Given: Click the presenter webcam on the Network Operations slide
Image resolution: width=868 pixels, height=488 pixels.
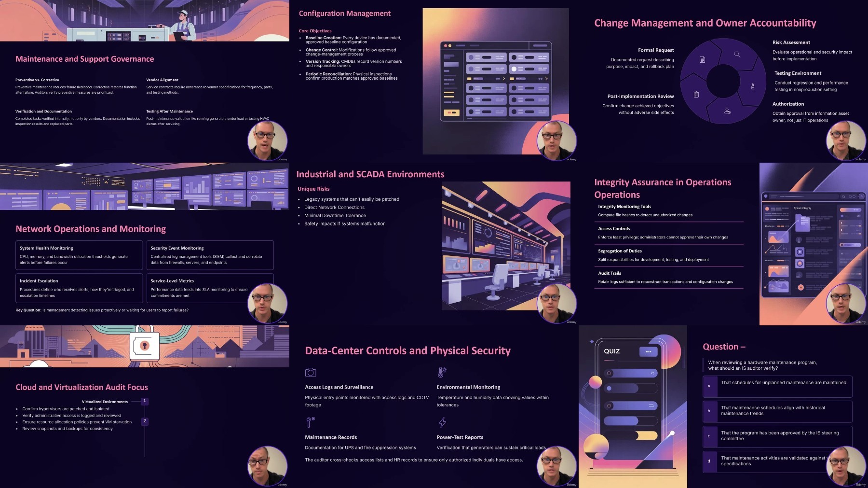Looking at the screenshot, I should [x=268, y=303].
